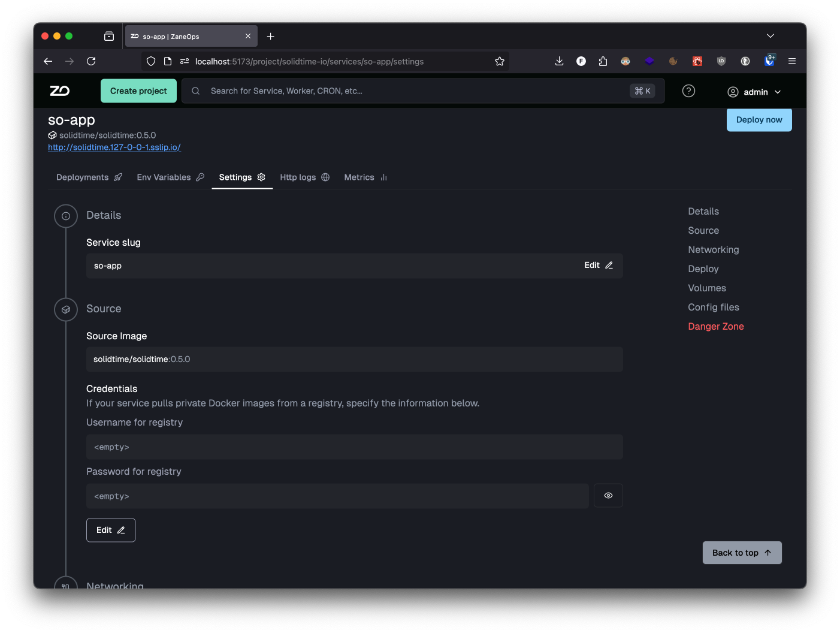840x633 pixels.
Task: Bookmark this page with the star icon
Action: [500, 61]
